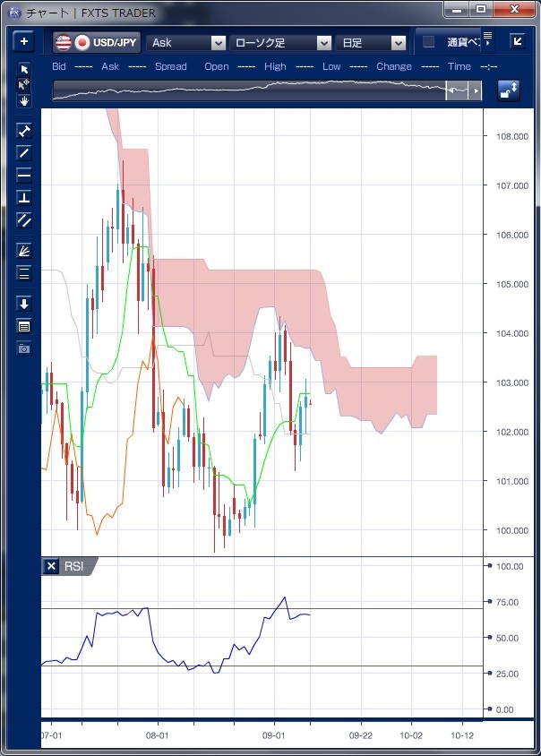Click the detach window arrow button
The height and width of the screenshot is (756, 541).
point(518,41)
